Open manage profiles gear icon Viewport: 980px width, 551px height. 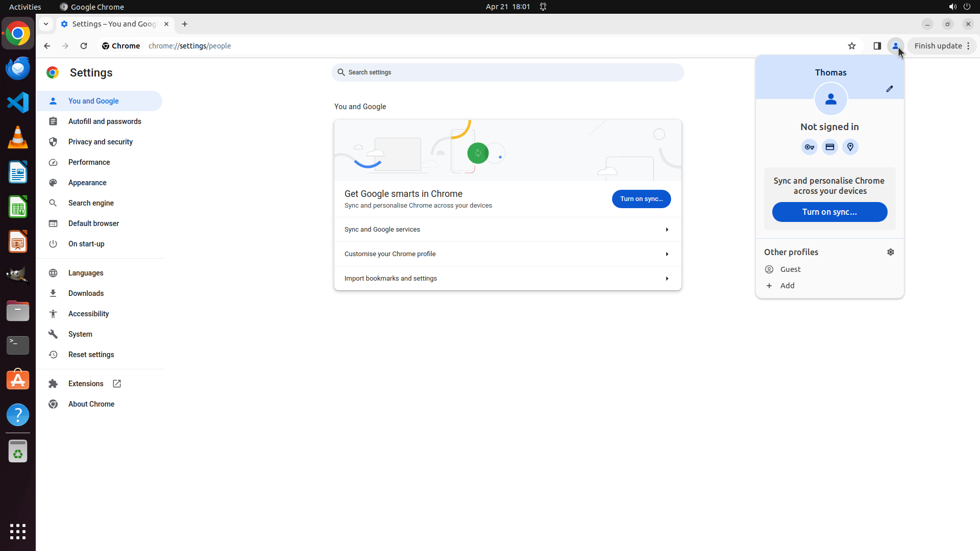pyautogui.click(x=890, y=252)
